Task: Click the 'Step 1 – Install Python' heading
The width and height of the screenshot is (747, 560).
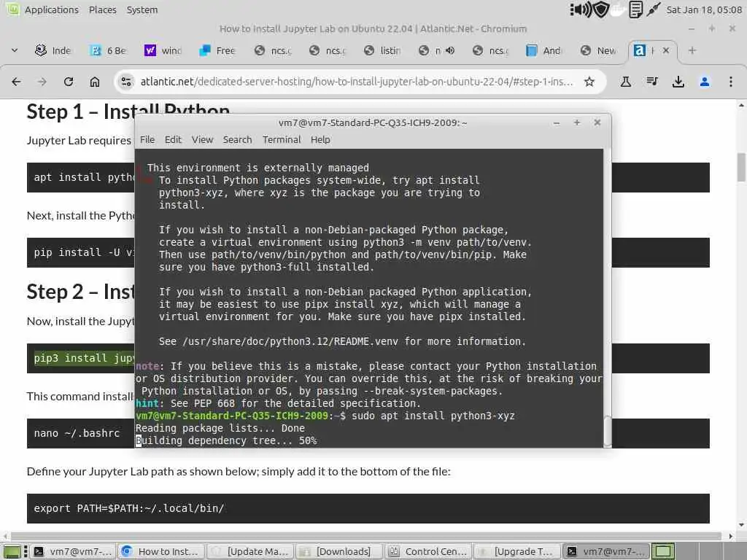Action: tap(128, 112)
